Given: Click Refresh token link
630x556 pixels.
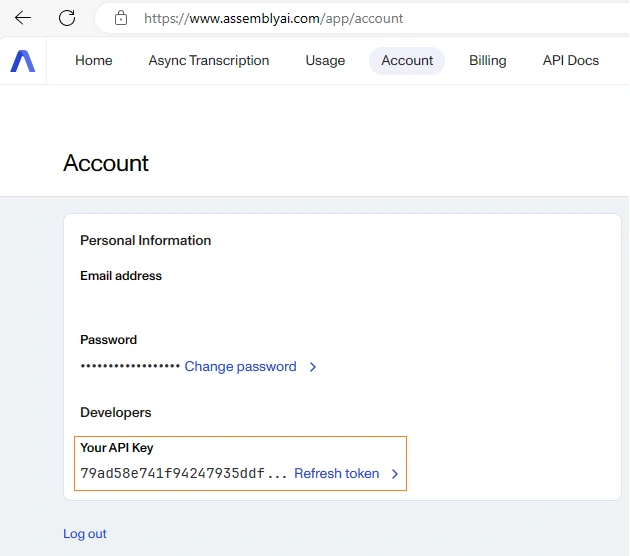Looking at the screenshot, I should click(336, 474).
